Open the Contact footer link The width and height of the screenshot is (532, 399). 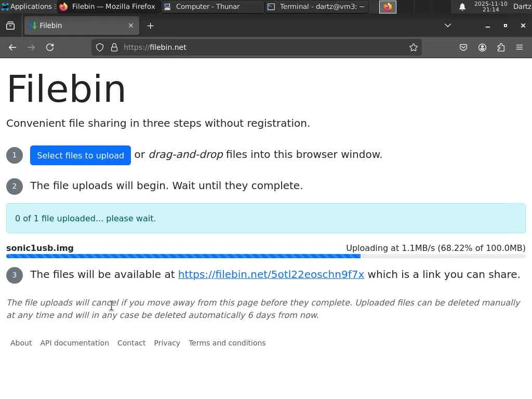click(131, 343)
